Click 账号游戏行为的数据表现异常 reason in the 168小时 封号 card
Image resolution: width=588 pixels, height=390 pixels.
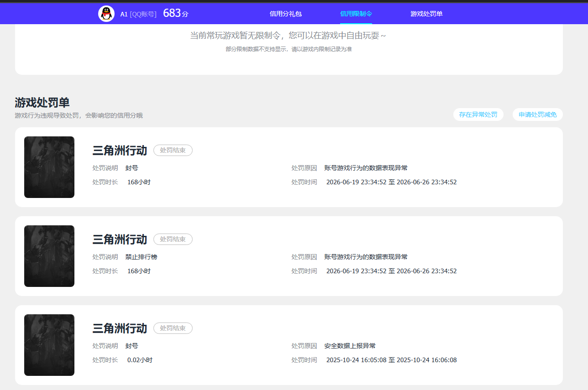pos(366,168)
